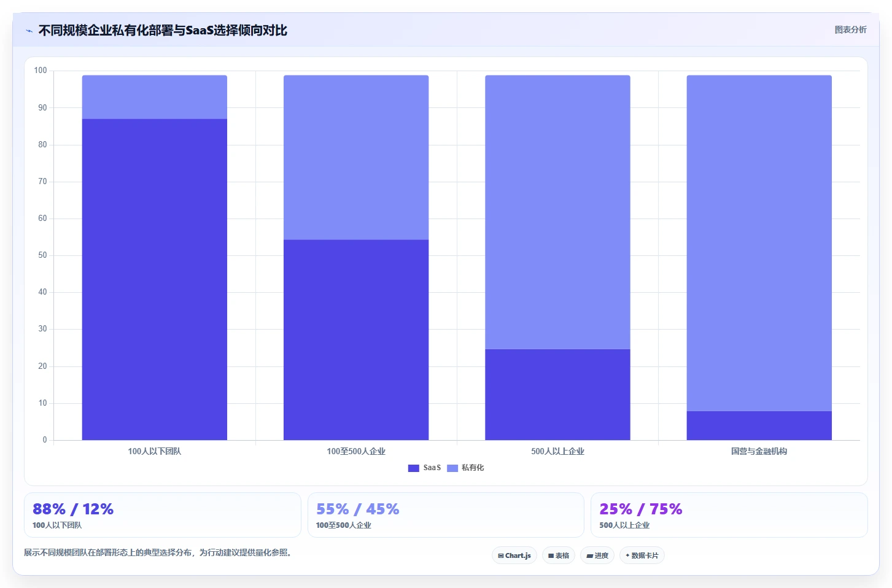The image size is (892, 588).
Task: Toggle the SaaS legend color swatch
Action: click(414, 468)
